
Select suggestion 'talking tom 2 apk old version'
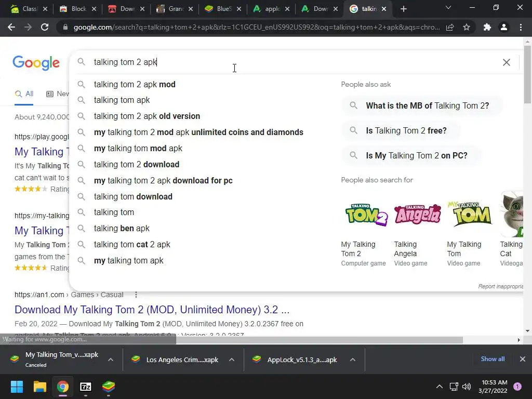[147, 116]
